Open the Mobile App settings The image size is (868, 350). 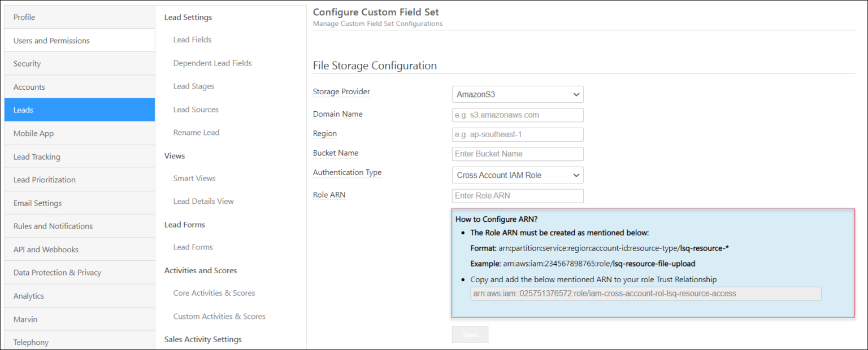point(79,133)
